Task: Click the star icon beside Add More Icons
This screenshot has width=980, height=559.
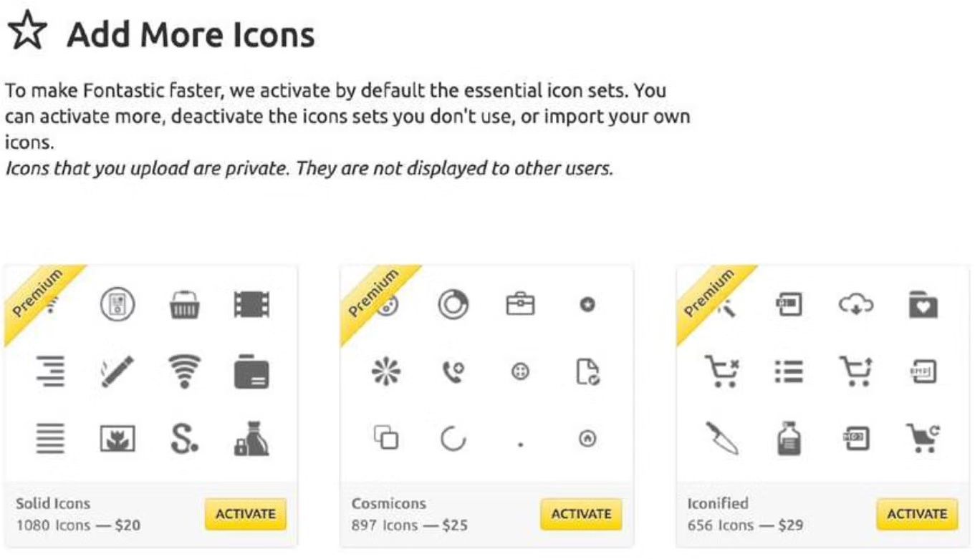Action: point(27,33)
